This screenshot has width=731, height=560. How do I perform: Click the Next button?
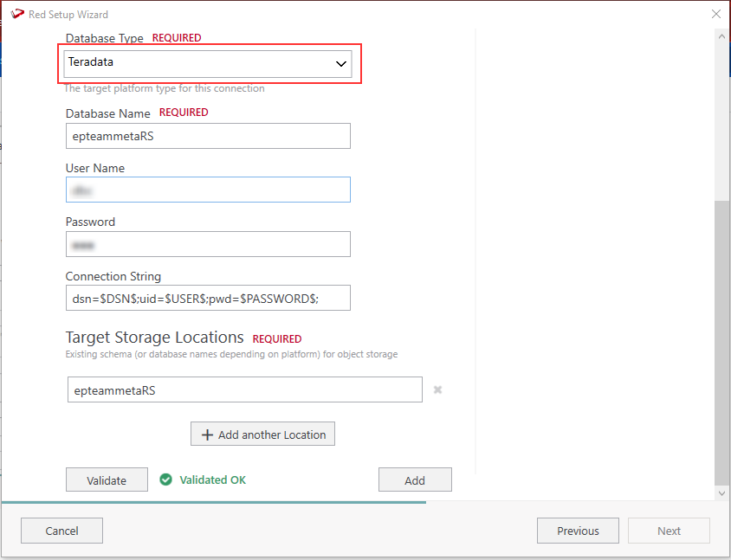[669, 531]
